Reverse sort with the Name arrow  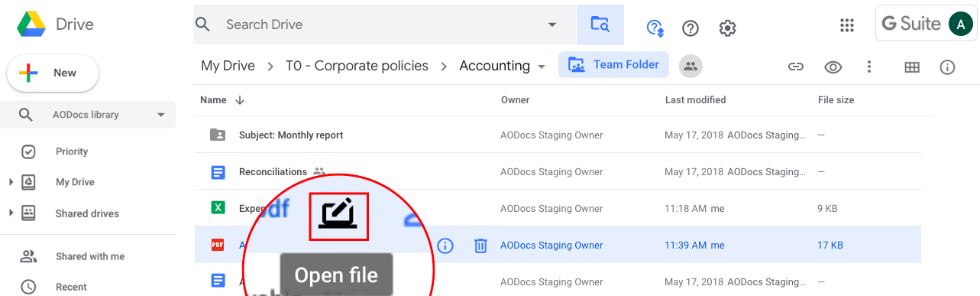pos(240,100)
